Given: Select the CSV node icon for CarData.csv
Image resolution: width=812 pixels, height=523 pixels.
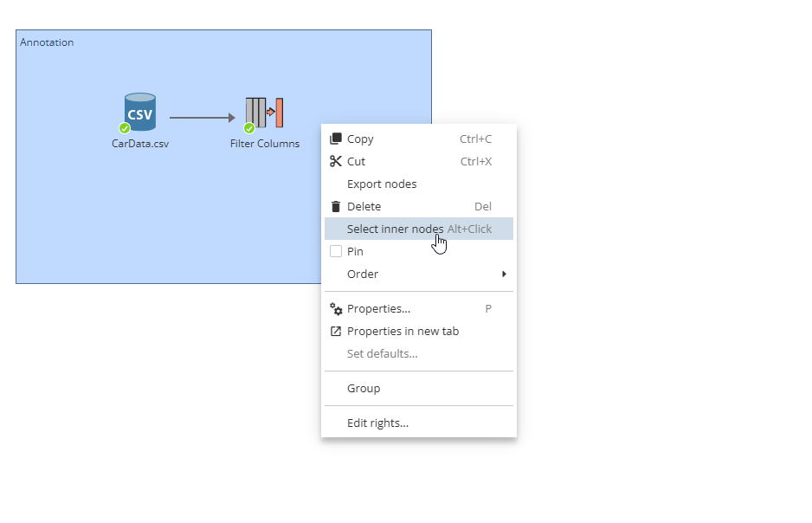Looking at the screenshot, I should (x=140, y=111).
